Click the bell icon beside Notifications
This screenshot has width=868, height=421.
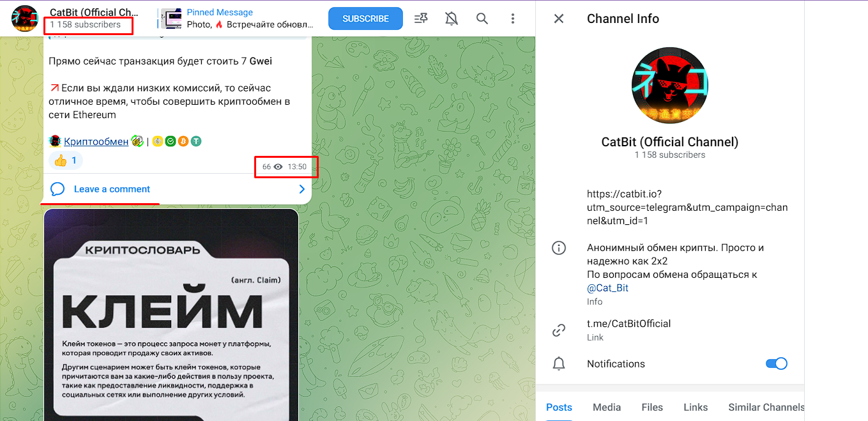pyautogui.click(x=559, y=364)
